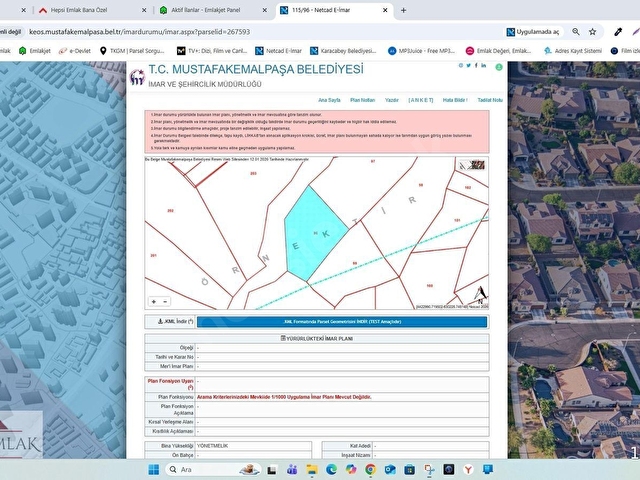Open Microsoft Store from taskbar
This screenshot has height=480, width=640.
click(x=410, y=469)
